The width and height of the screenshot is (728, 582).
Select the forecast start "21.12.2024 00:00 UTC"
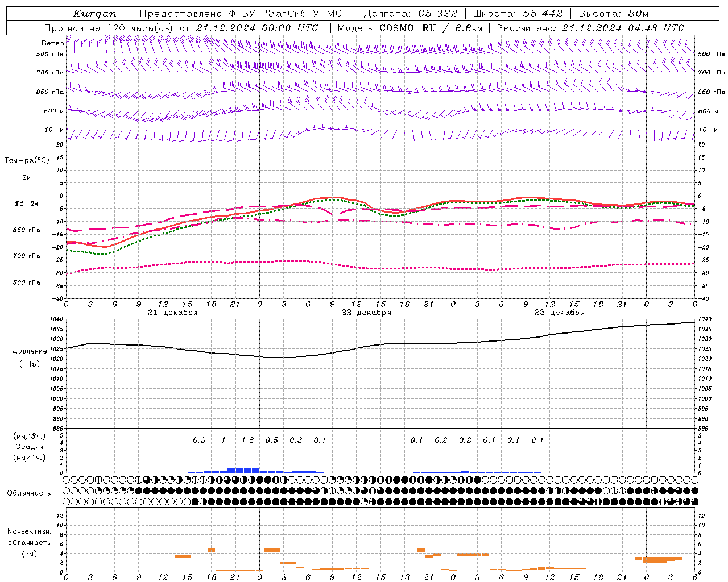point(257,28)
